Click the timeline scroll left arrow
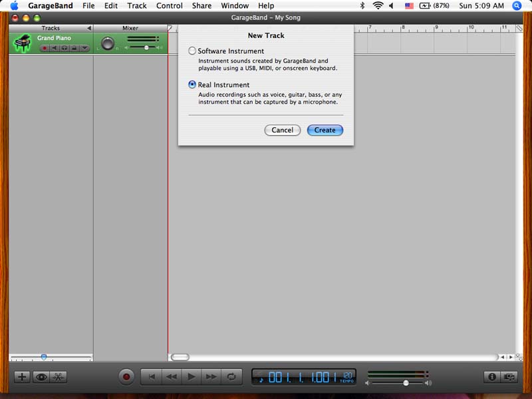Screen dimensions: 532x399 pos(503,357)
